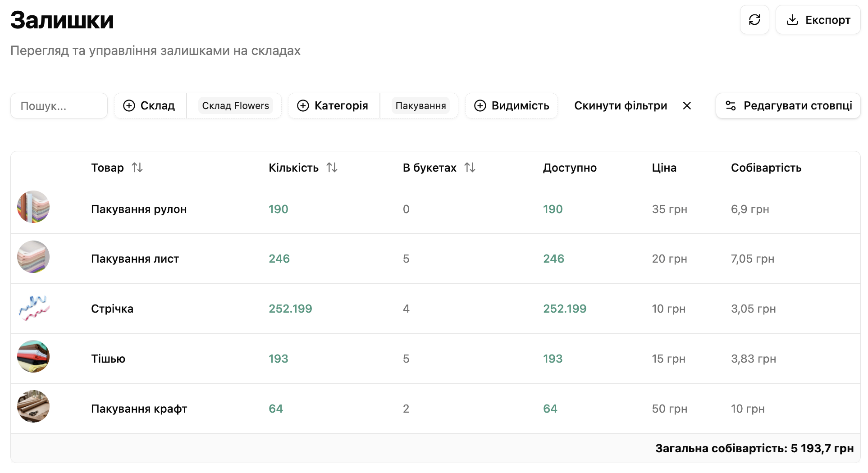Sort by Кількість column arrows
Viewport: 868px width, 473px height.
[332, 168]
